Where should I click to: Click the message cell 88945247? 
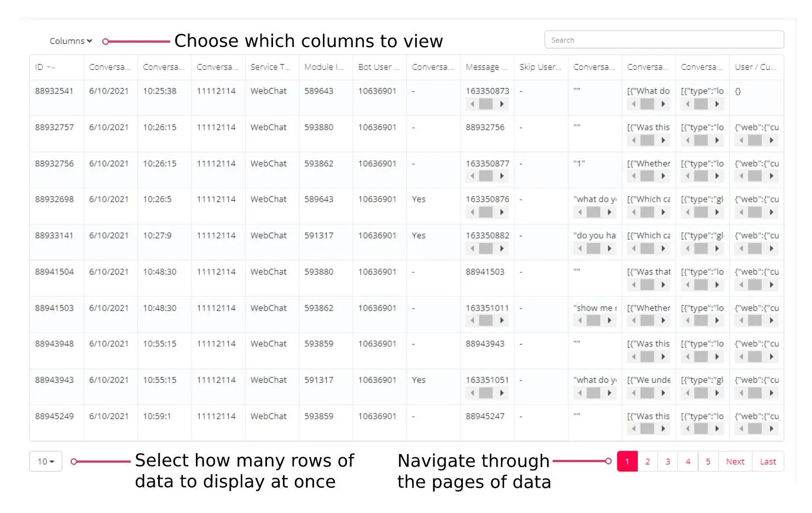point(485,416)
